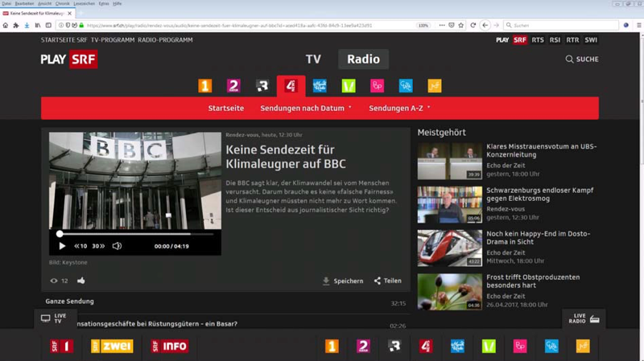Rewind audio by 10 seconds
The image size is (644, 361).
[80, 246]
